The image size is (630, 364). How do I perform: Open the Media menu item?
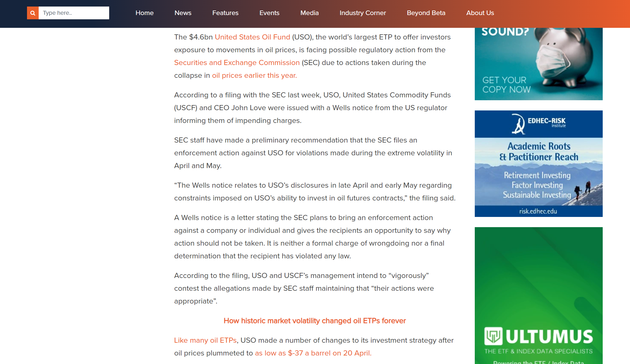click(309, 13)
